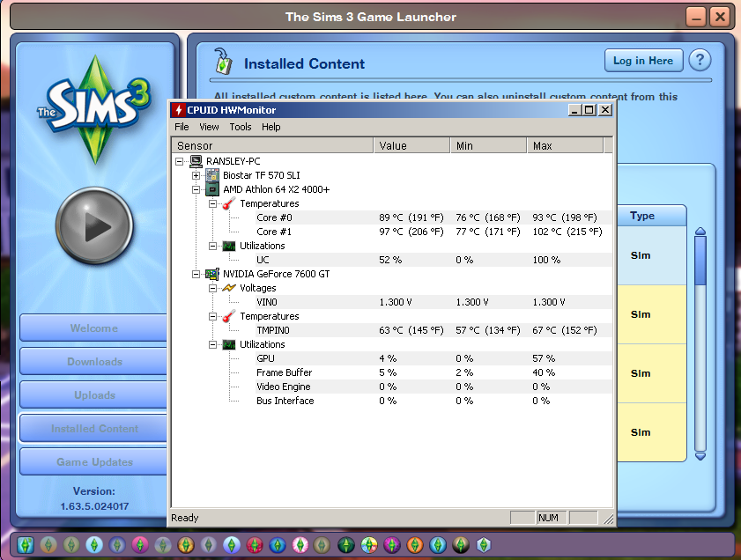Click the version number 1.63.5.024017
Image resolution: width=741 pixels, height=560 pixels.
click(x=94, y=506)
